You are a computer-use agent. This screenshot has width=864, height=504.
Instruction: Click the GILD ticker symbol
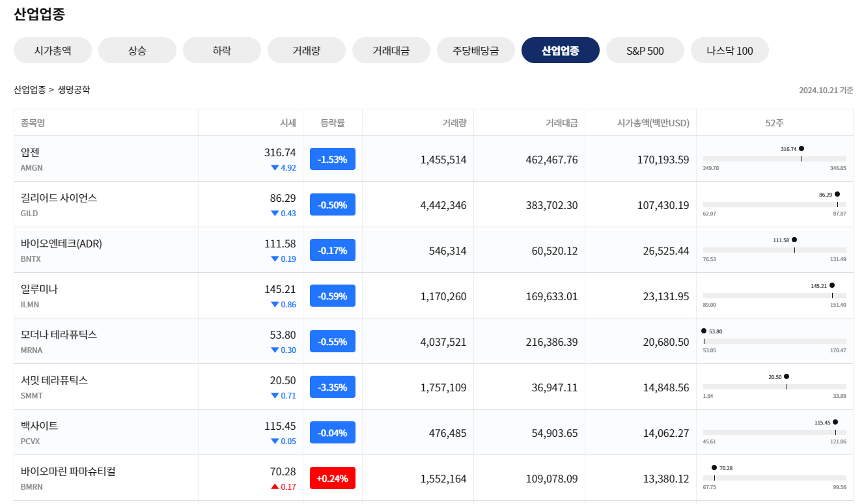click(29, 214)
